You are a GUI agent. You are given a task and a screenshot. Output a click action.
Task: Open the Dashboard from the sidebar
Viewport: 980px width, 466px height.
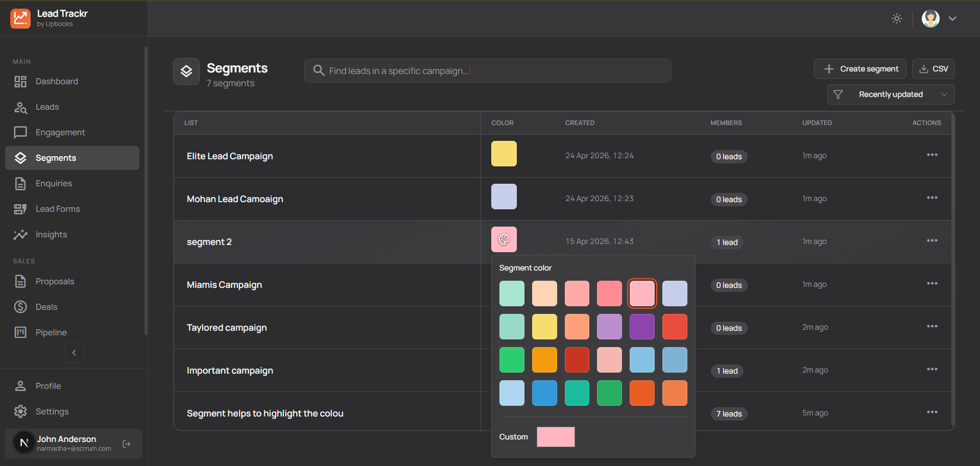(x=56, y=81)
